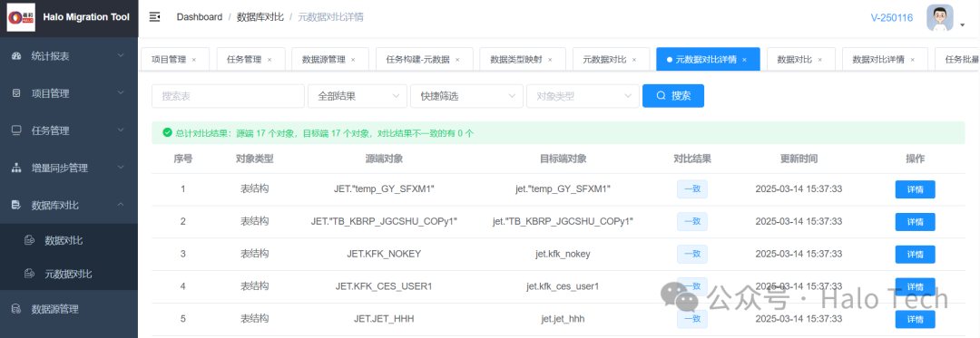This screenshot has width=980, height=338.
Task: Open 详情 for JET_HHH row
Action: (915, 319)
